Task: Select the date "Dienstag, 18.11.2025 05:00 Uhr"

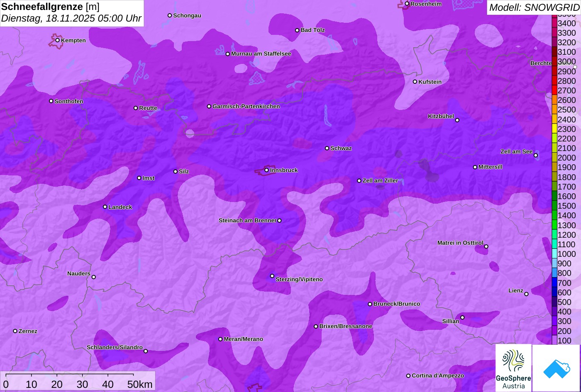Action: point(71,18)
